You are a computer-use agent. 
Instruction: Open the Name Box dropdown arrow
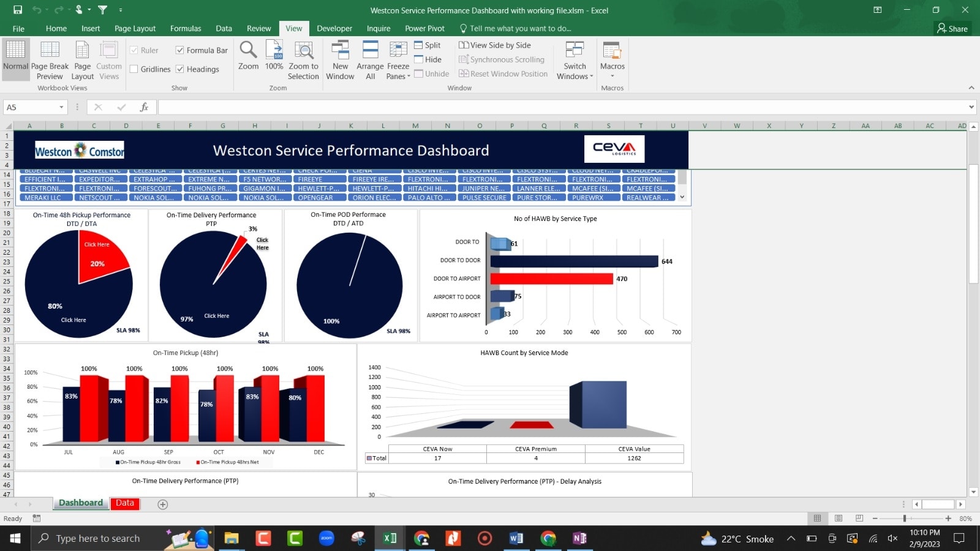click(61, 107)
